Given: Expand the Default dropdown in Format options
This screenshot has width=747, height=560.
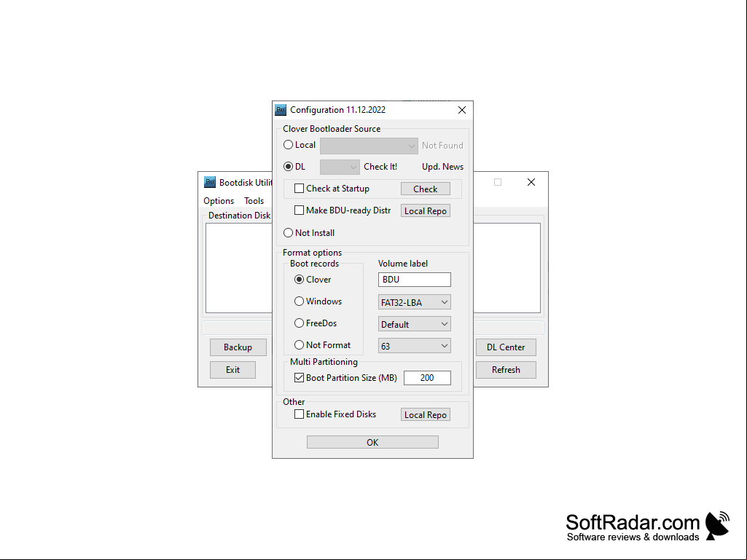Looking at the screenshot, I should coord(415,324).
